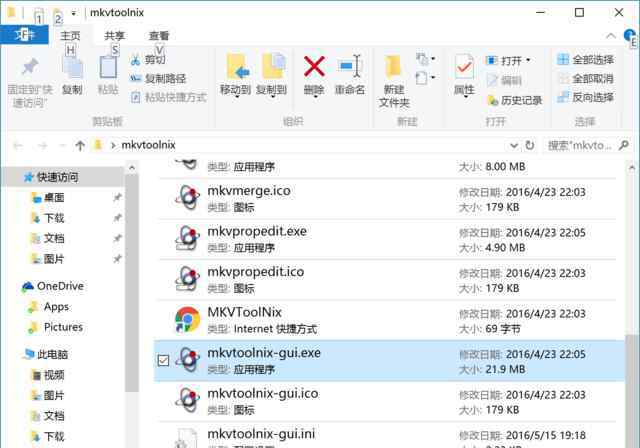Select the mkvtoolnix-gui.ico file

pos(387,401)
